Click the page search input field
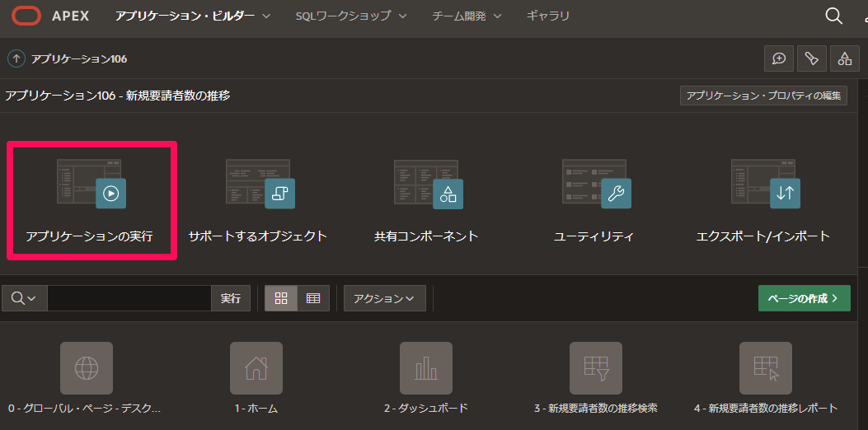Viewport: 868px width, 430px height. [129, 298]
